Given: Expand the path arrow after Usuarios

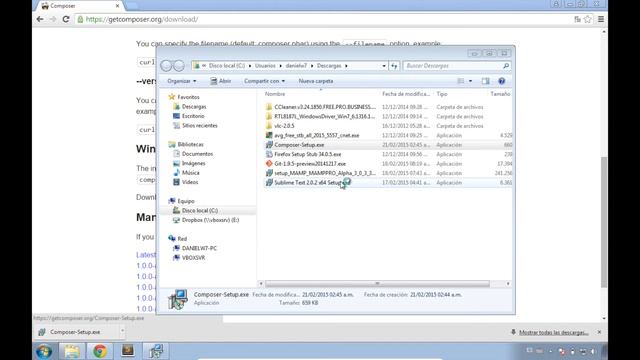Looking at the screenshot, I should 280,66.
